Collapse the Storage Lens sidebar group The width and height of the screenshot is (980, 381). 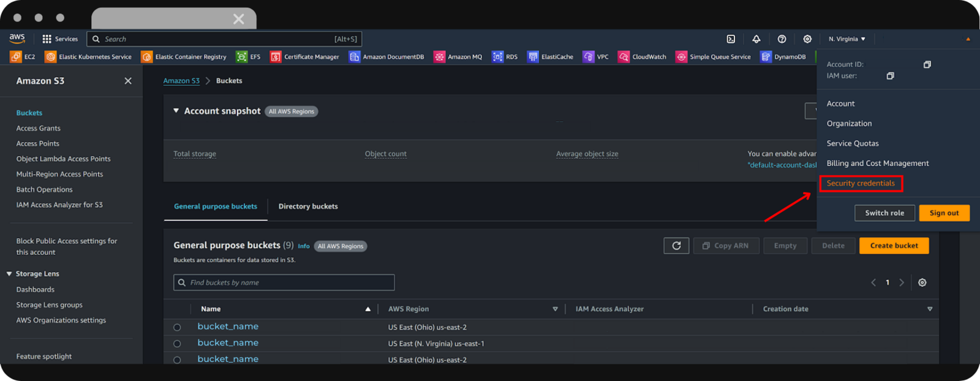9,274
